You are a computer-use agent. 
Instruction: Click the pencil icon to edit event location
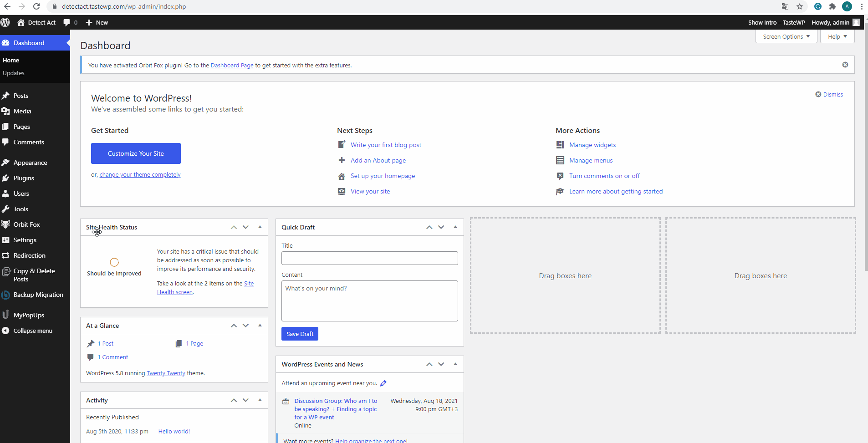[x=383, y=383]
